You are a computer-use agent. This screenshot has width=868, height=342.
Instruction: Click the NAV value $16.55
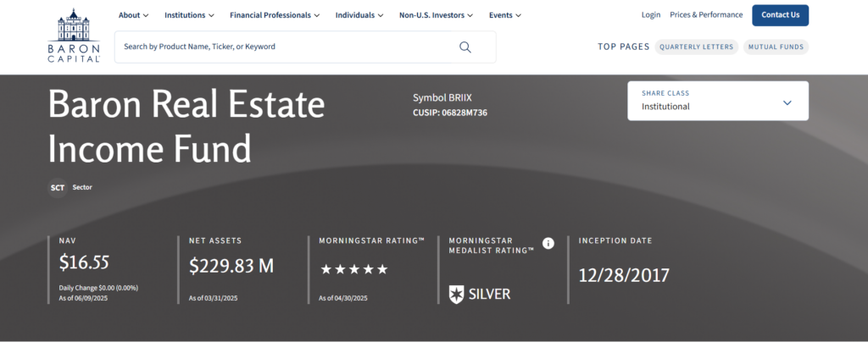84,262
